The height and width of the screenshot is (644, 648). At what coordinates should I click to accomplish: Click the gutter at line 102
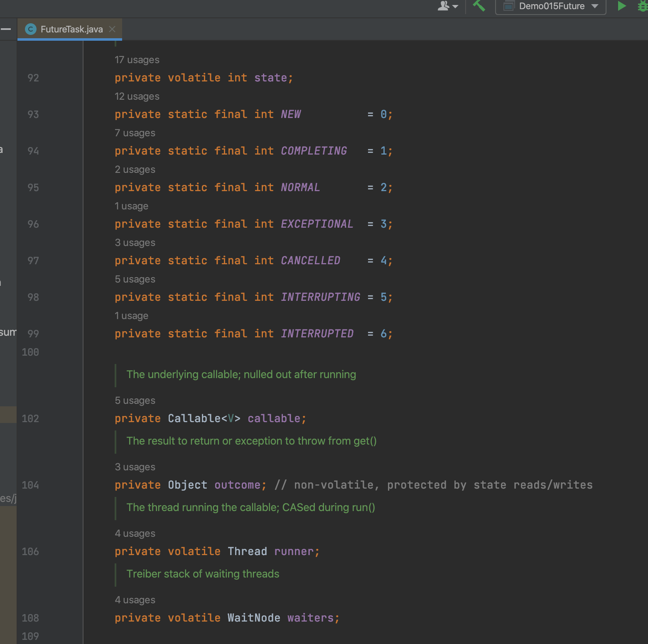30,418
